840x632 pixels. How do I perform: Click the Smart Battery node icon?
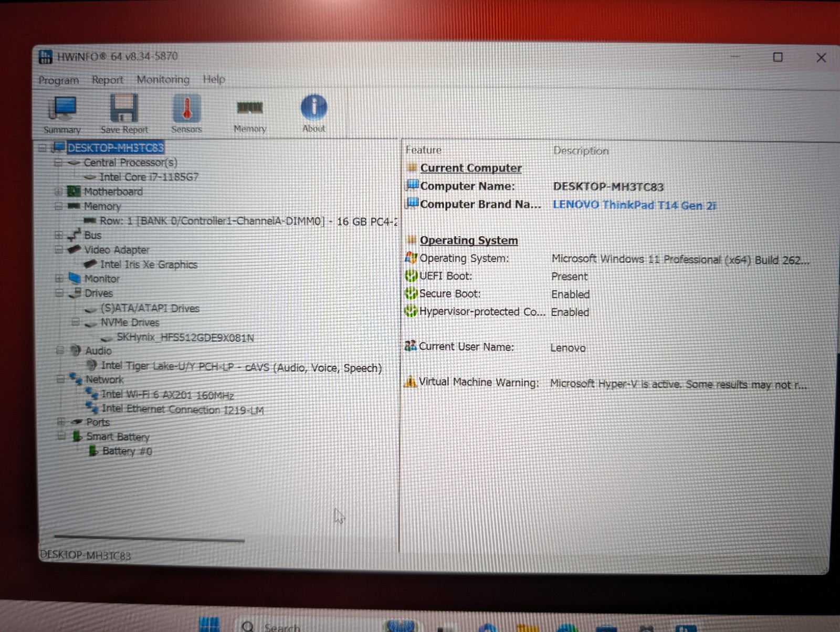tap(77, 436)
